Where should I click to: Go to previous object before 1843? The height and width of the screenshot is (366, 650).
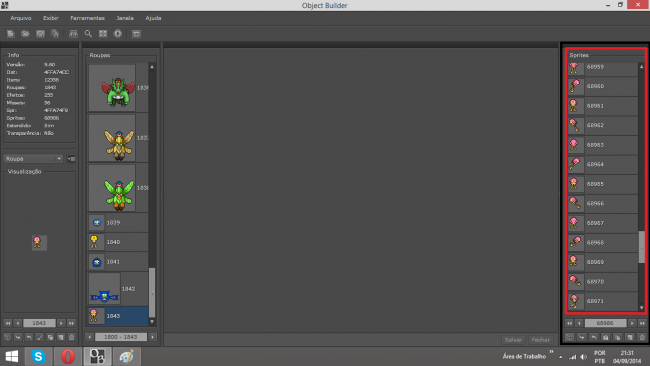[x=17, y=323]
